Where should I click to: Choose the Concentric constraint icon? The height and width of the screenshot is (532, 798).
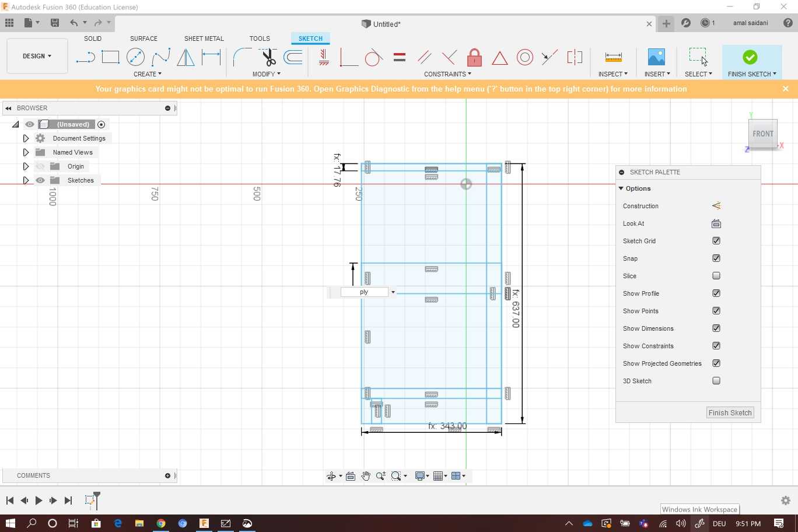(x=524, y=57)
